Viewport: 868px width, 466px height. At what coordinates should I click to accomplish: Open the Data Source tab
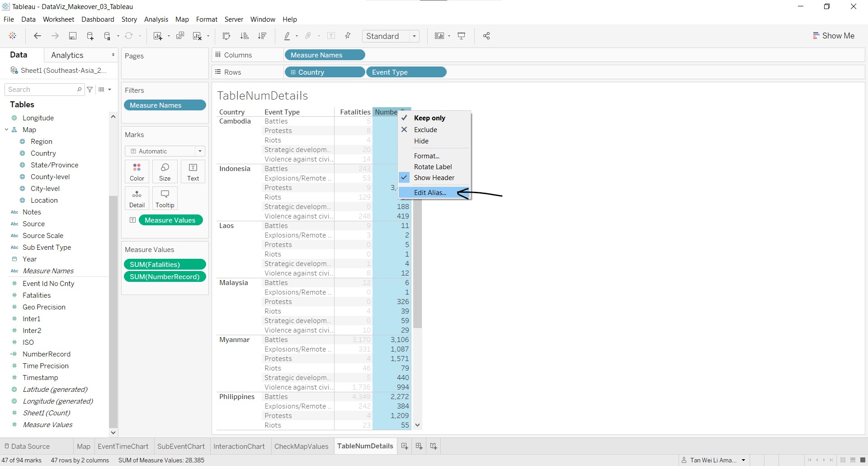(27, 446)
